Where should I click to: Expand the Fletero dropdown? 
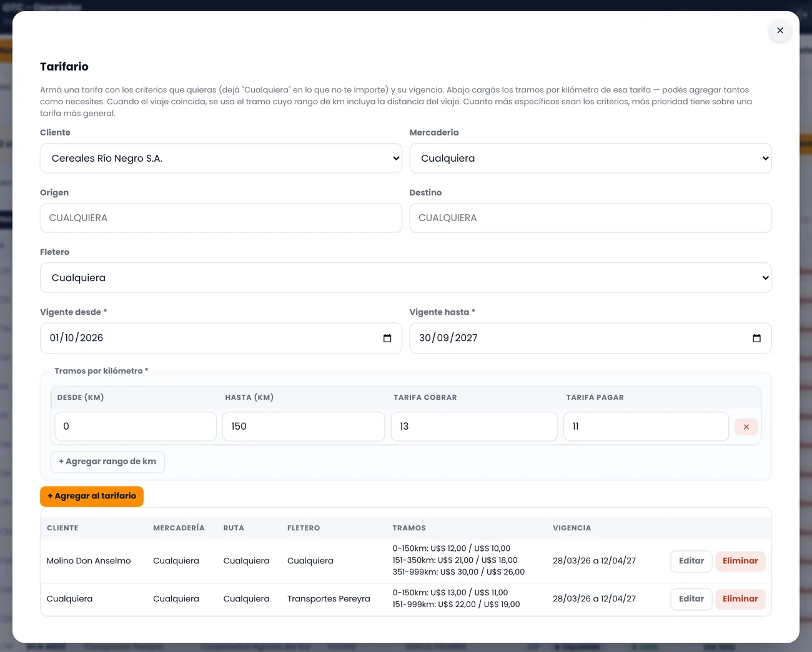(406, 278)
